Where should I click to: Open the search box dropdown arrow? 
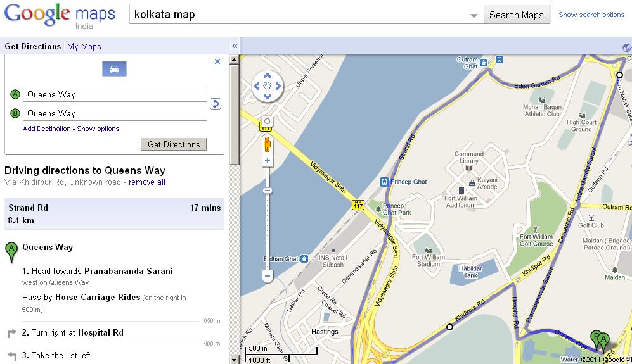tap(474, 15)
